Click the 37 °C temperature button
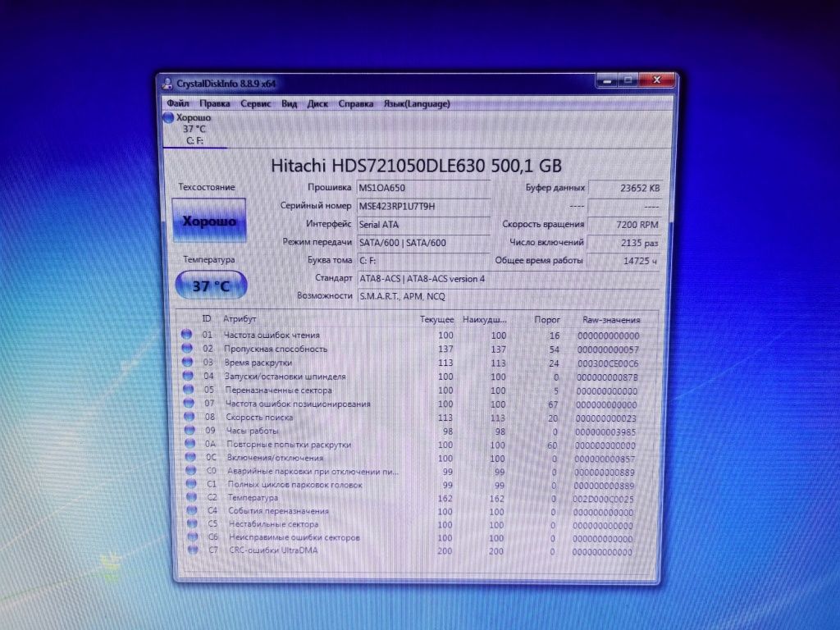This screenshot has width=840, height=630. tap(211, 285)
